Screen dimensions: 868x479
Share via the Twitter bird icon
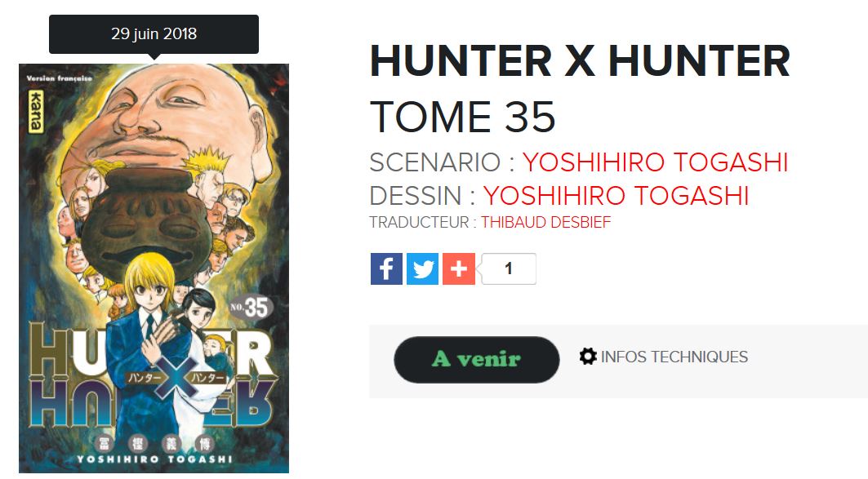422,268
